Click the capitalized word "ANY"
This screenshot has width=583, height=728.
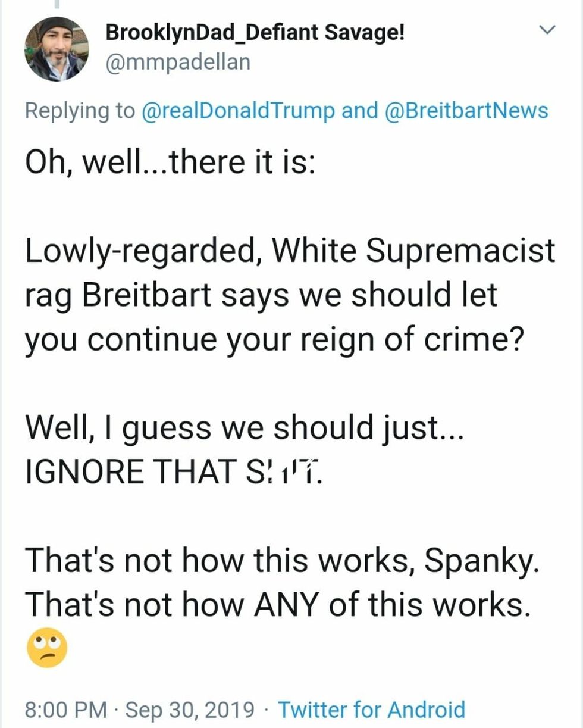click(291, 604)
